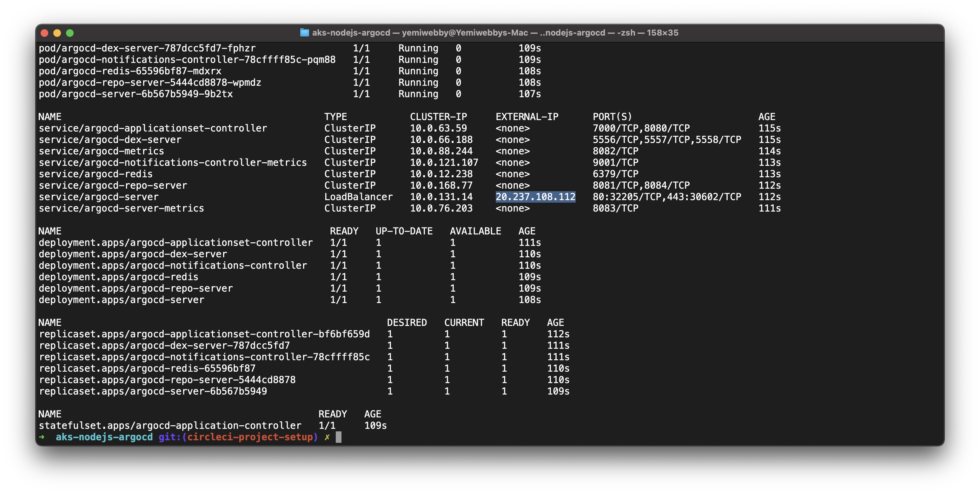Screen dimensions: 980x493
Task: Click the red close window button
Action: tap(44, 33)
